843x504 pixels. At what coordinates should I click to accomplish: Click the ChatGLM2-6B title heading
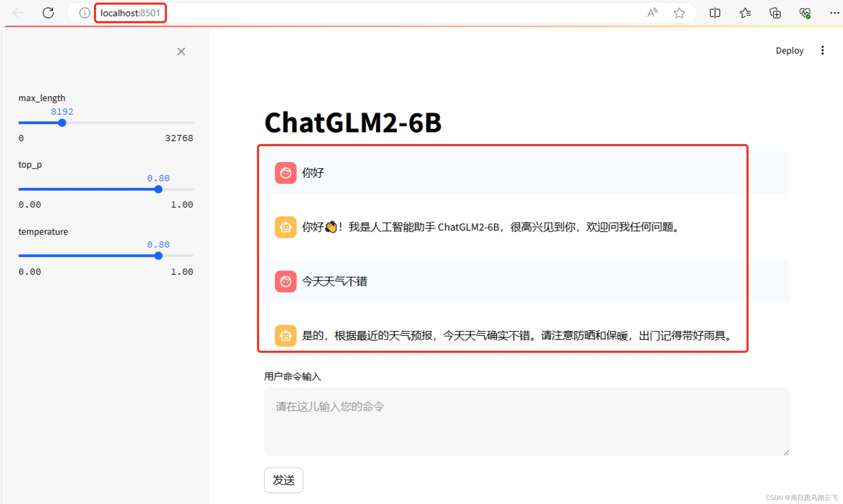point(353,122)
